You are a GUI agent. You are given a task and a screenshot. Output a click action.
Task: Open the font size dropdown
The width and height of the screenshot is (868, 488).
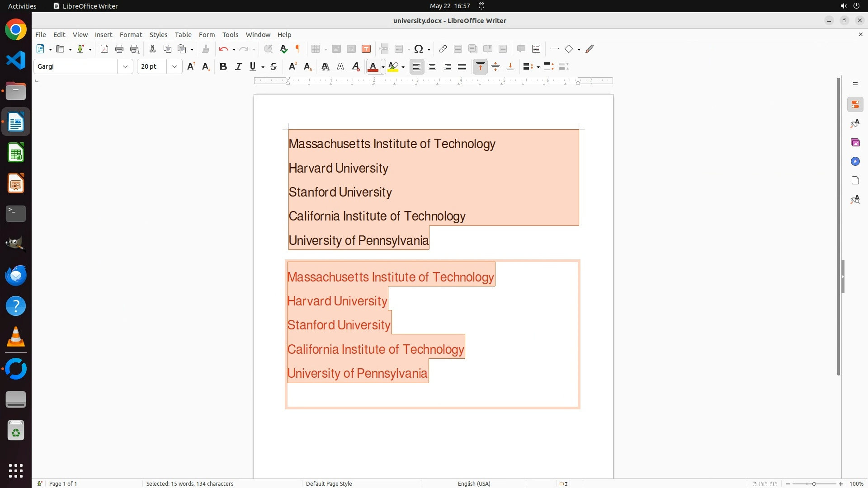pyautogui.click(x=175, y=67)
